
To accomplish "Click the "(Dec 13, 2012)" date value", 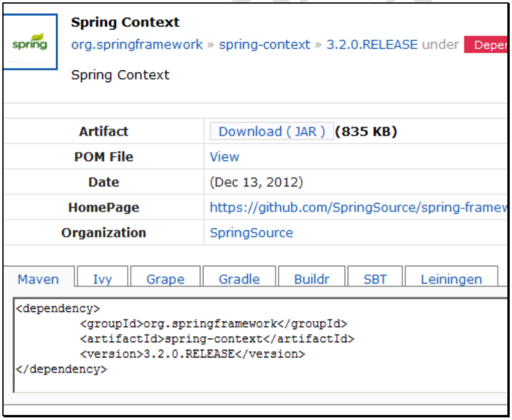I will click(x=257, y=182).
